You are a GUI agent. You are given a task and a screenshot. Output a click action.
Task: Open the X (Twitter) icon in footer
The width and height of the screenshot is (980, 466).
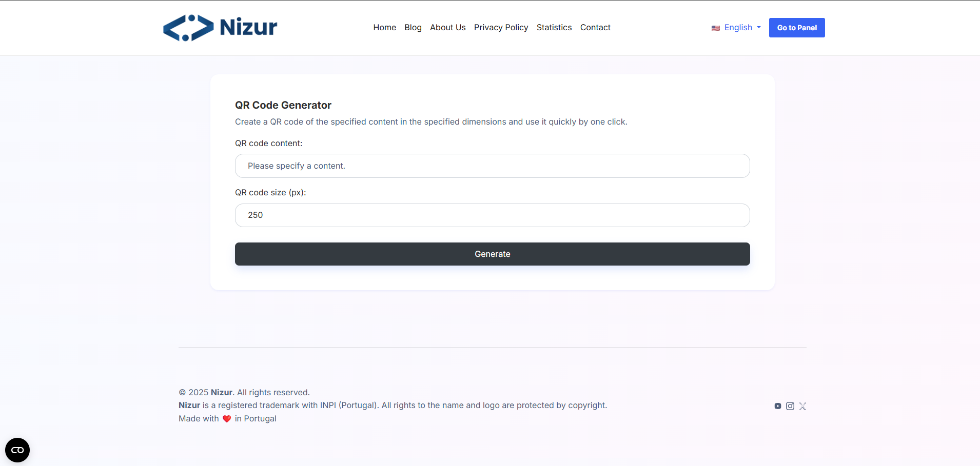[802, 406]
